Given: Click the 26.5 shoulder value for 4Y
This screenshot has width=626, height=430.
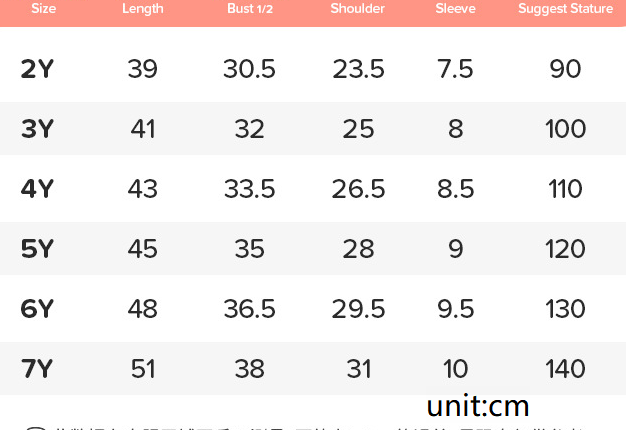Looking at the screenshot, I should click(x=358, y=188).
